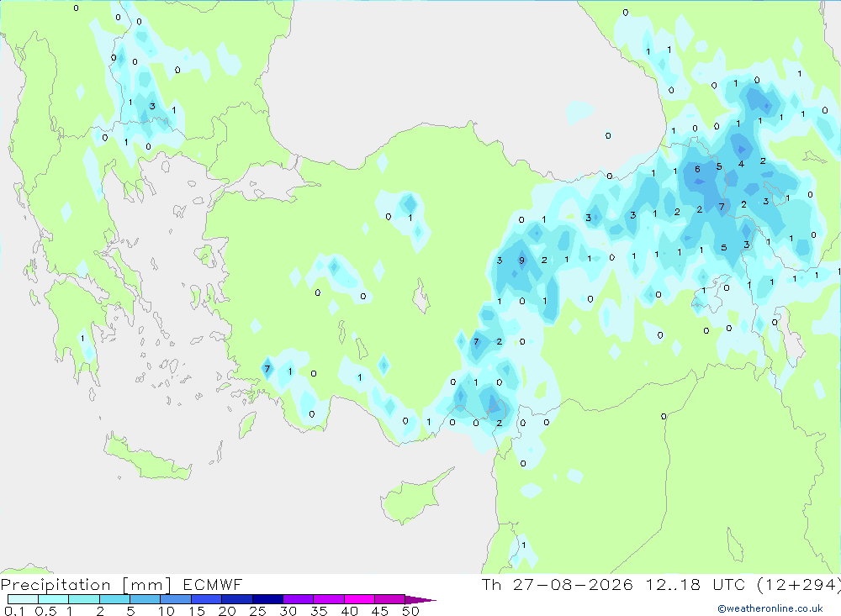Click the date 'Th 27-08-2026'

[x=558, y=584]
